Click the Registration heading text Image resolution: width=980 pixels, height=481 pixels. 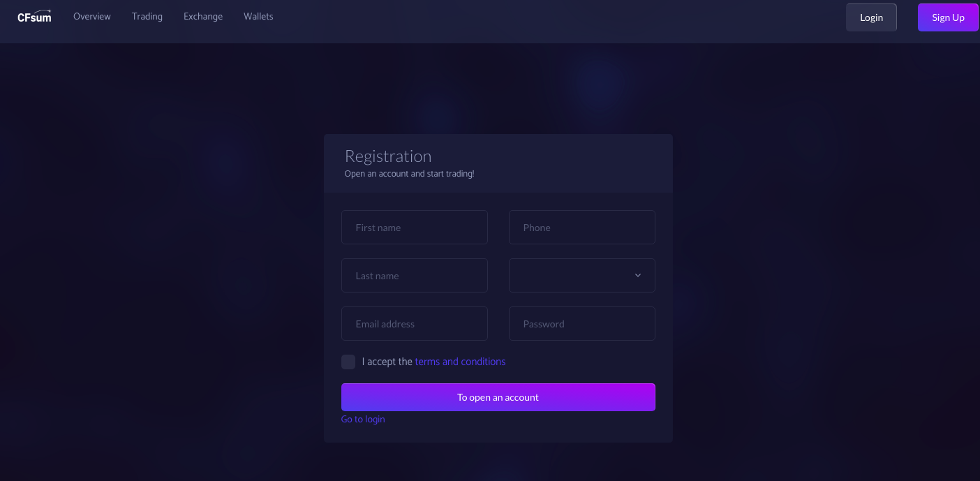coord(388,156)
